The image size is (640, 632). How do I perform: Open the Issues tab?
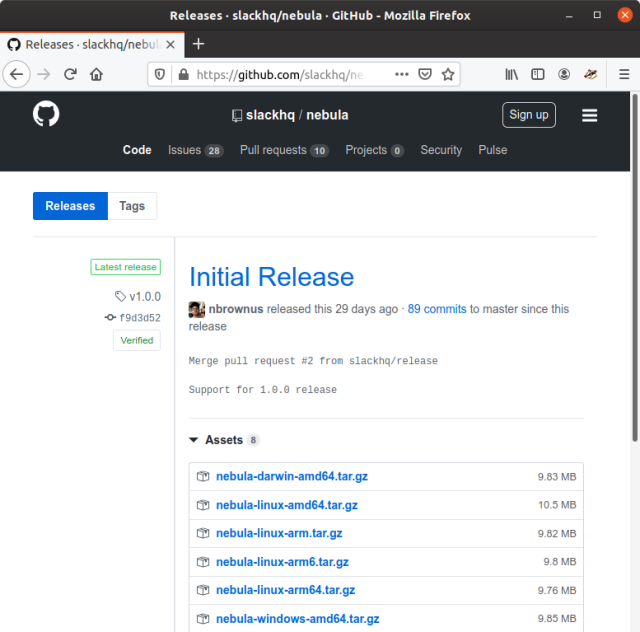pos(196,150)
